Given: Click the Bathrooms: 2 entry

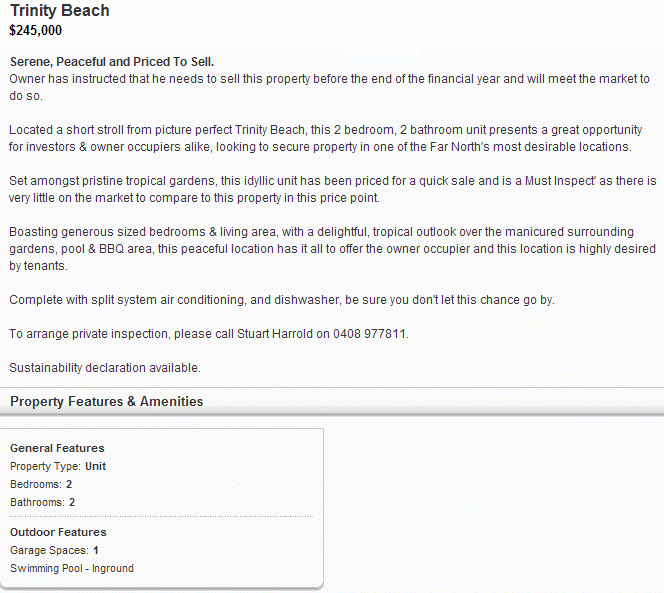Looking at the screenshot, I should click(x=42, y=502).
